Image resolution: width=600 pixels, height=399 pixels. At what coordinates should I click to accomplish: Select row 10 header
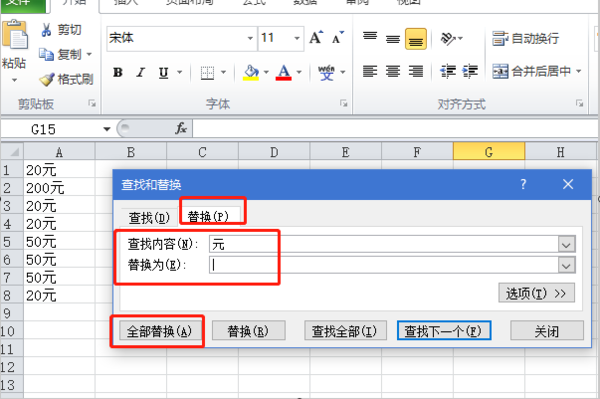coord(11,331)
